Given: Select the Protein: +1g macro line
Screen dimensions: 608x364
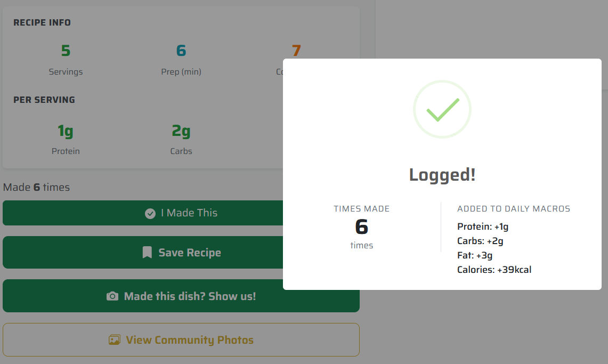Looking at the screenshot, I should [483, 227].
